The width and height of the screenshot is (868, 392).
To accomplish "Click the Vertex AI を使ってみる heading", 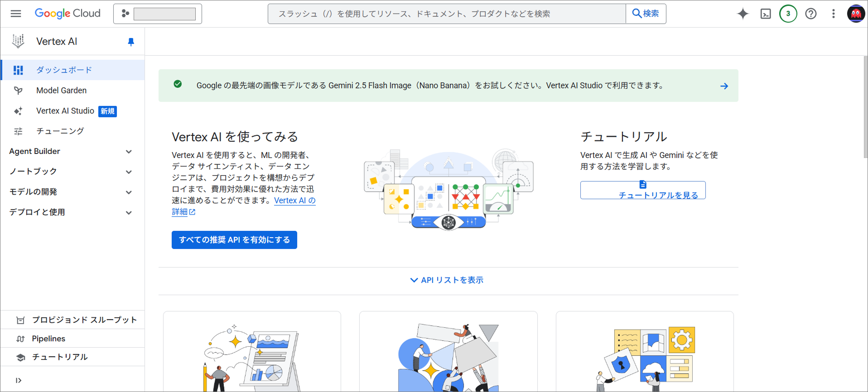I will coord(235,137).
